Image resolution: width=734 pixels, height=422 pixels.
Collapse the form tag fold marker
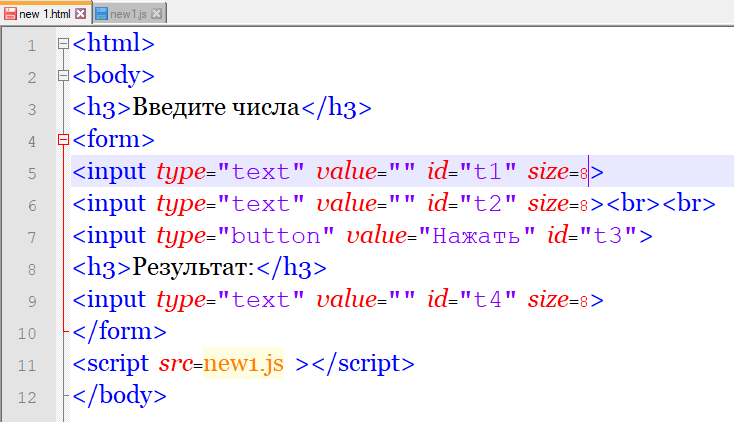(x=63, y=140)
